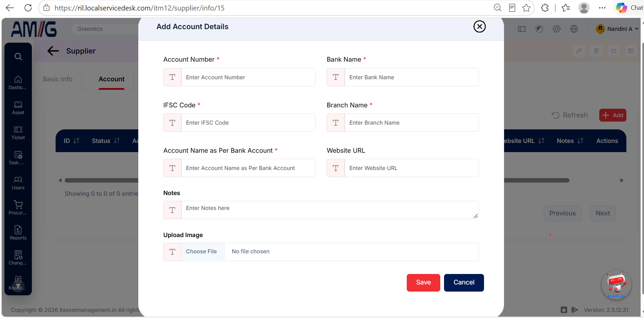
Task: Open the Nandini A user menu
Action: (617, 29)
